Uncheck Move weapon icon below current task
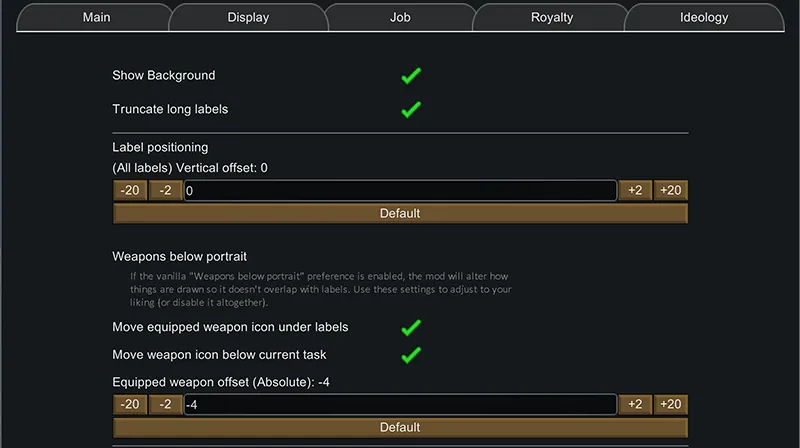 click(x=411, y=355)
